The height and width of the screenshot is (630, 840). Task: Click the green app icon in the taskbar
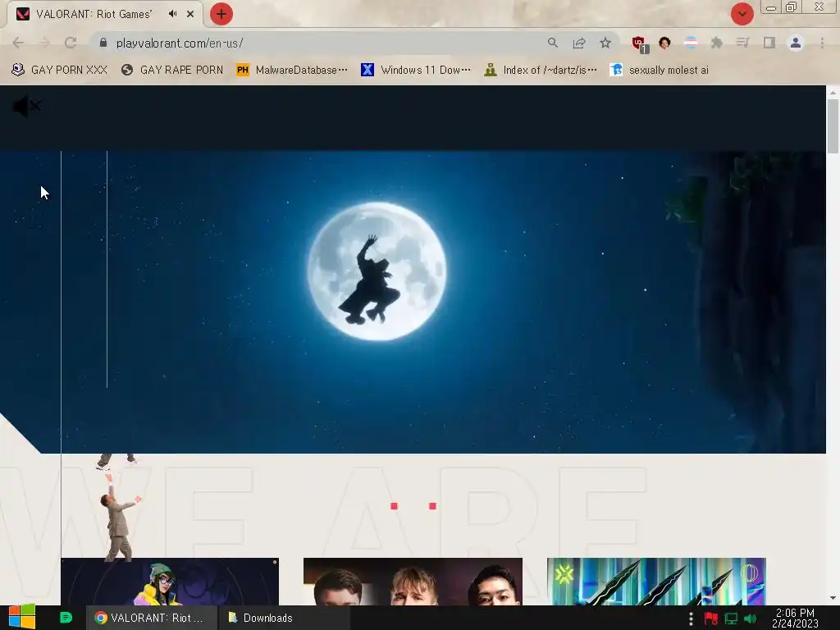pos(66,618)
